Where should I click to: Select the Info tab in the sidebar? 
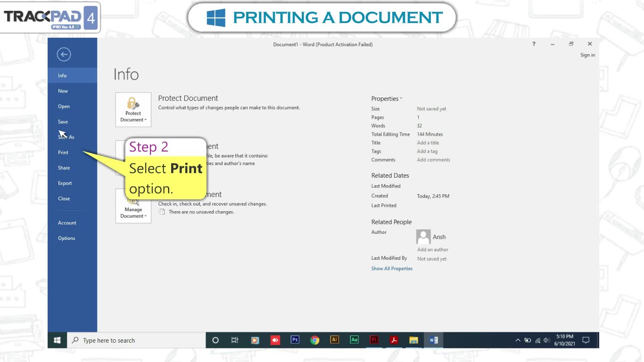click(x=72, y=75)
